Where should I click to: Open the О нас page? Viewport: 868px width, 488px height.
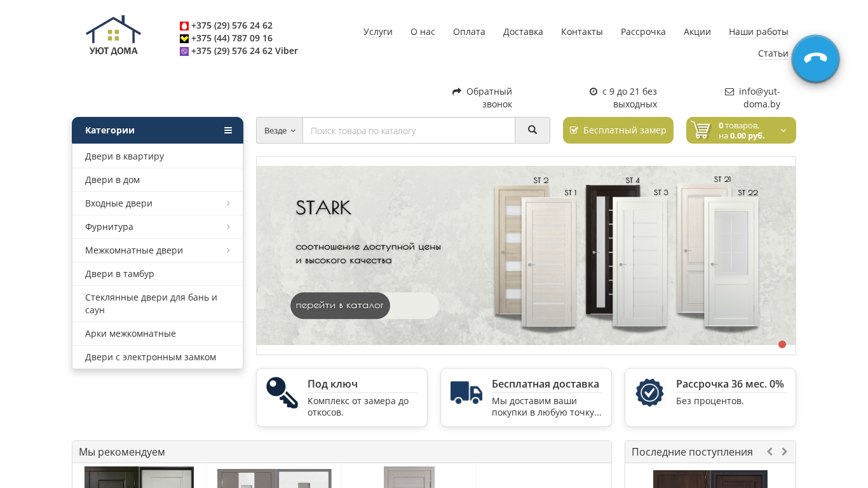coord(423,32)
